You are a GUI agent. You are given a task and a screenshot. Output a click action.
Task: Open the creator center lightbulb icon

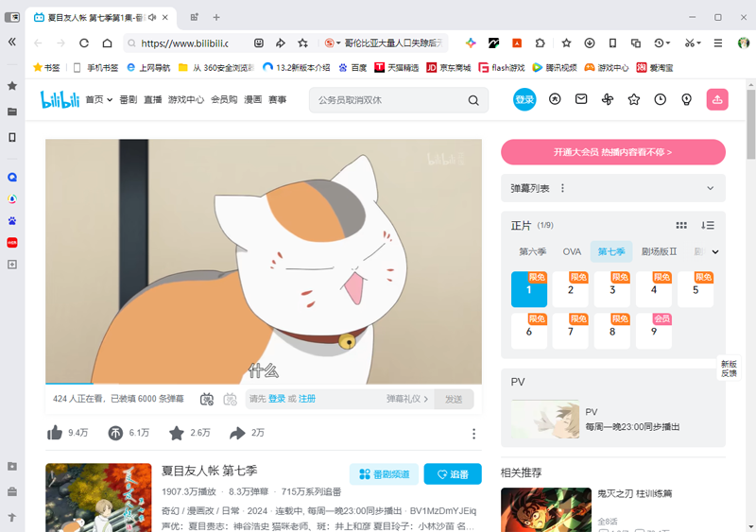[686, 99]
